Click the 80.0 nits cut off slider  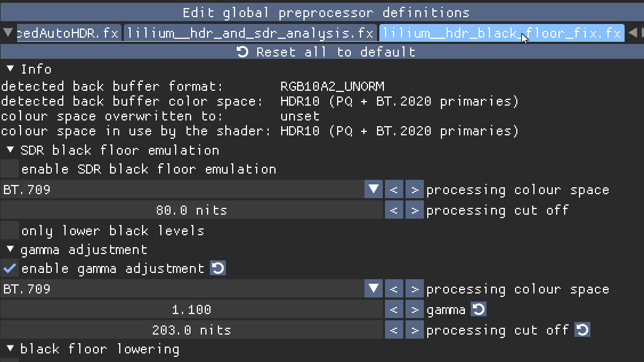pos(192,210)
